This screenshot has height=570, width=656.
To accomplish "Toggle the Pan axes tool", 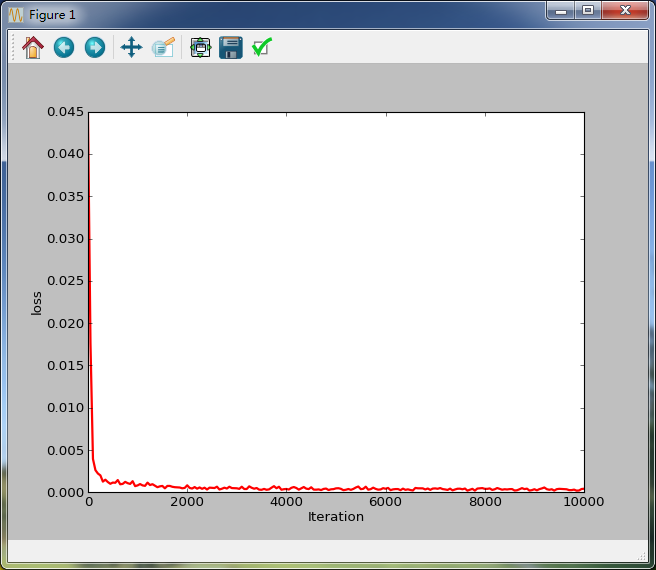I will pyautogui.click(x=131, y=47).
